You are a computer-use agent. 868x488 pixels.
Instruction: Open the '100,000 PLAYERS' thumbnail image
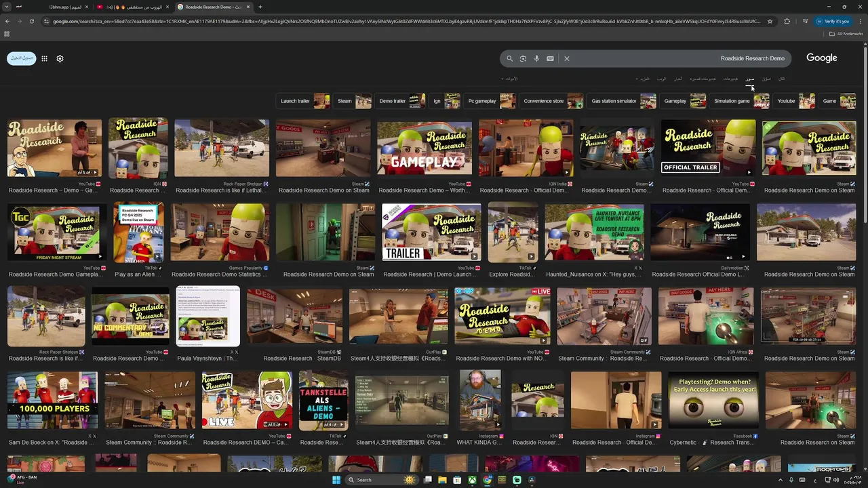point(53,400)
